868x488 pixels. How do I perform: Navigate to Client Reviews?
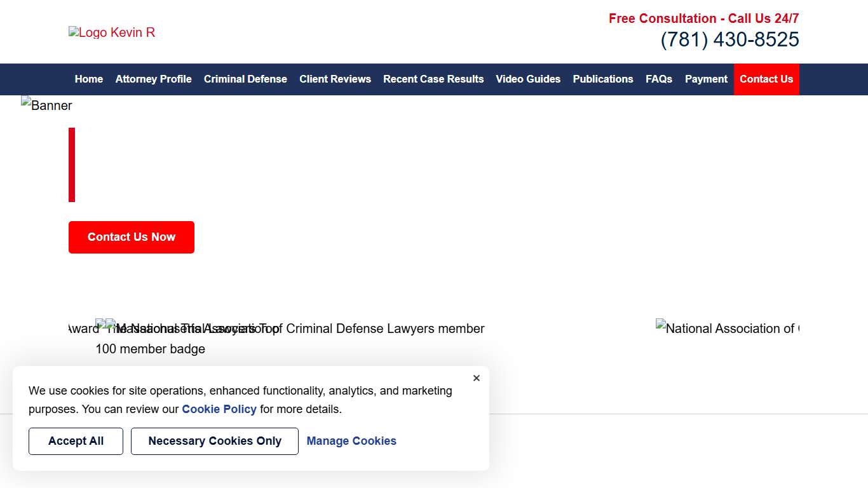pos(335,79)
